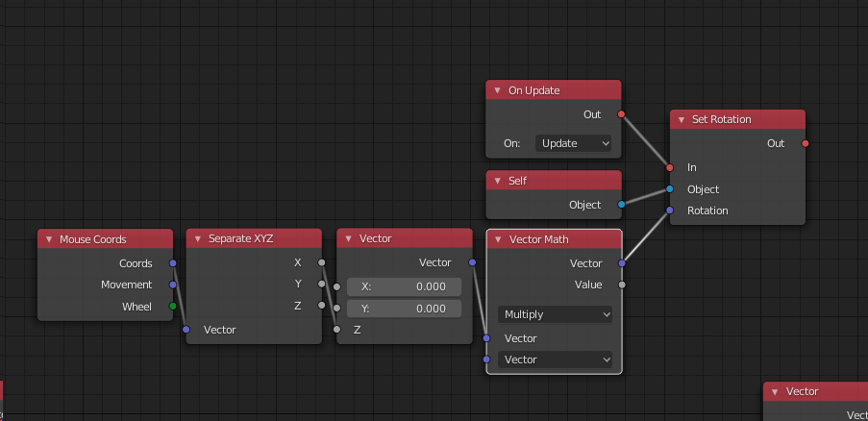868x421 pixels.
Task: Click the Z output socket of Separate XYZ
Action: (x=322, y=306)
